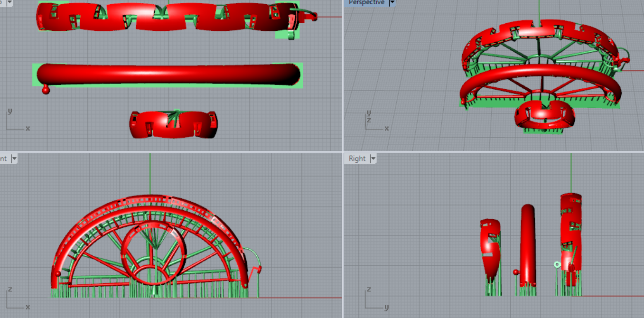Click the small white ring in Right viewport
This screenshot has width=644, height=318.
(x=557, y=264)
